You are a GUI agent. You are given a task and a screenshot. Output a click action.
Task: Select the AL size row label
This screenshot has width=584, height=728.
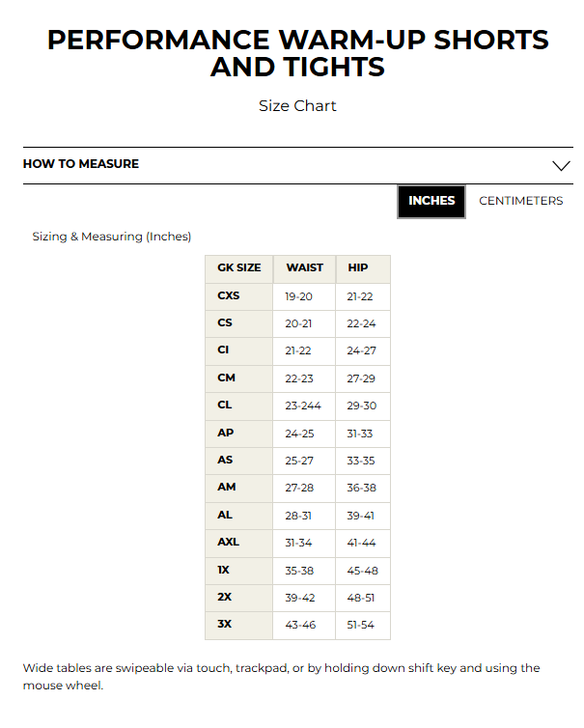[x=225, y=515]
